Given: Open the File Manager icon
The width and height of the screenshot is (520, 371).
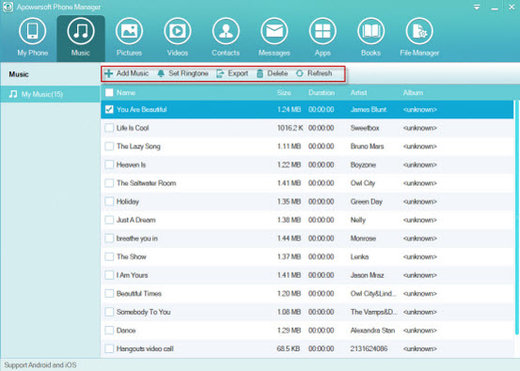Looking at the screenshot, I should click(419, 31).
